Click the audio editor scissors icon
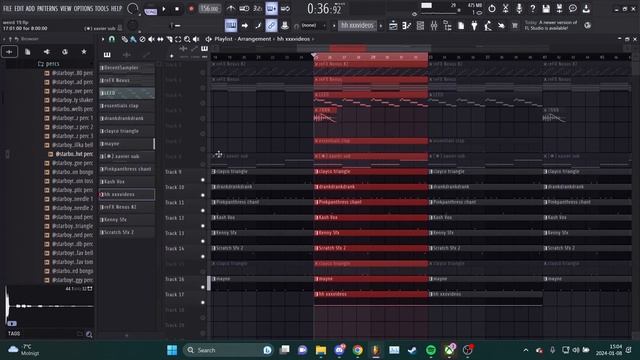The image size is (640, 360). (505, 8)
